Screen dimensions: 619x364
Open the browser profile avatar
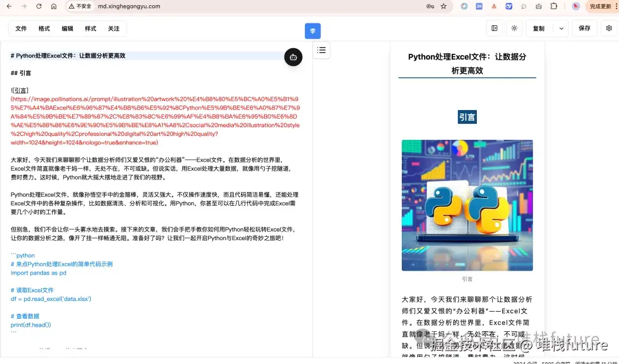(576, 6)
